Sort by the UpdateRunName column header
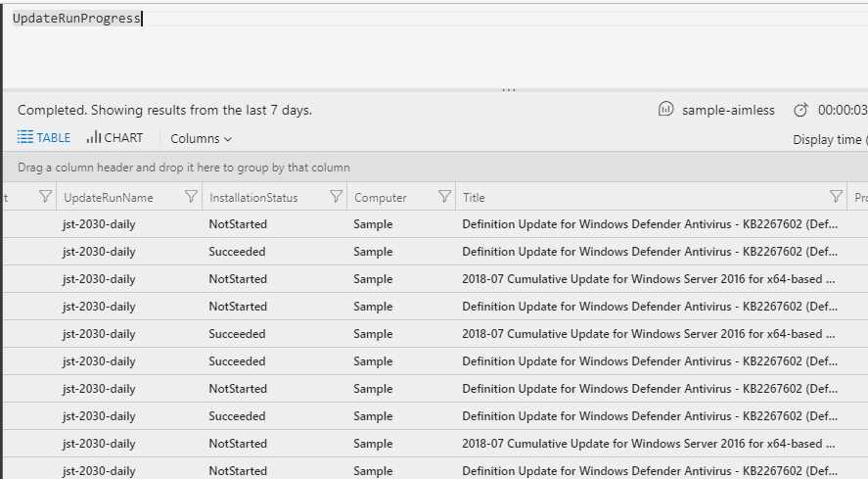Screen dimensions: 868x479 [x=109, y=197]
